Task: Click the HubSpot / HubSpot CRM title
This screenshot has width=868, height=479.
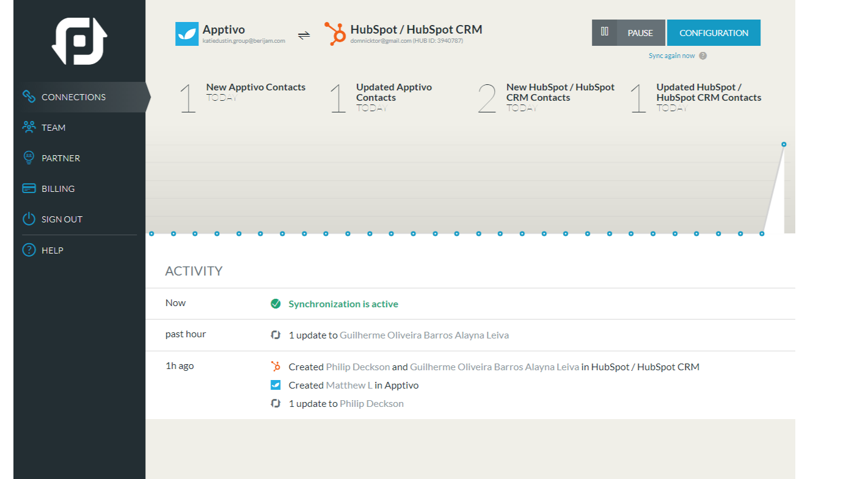Action: (x=417, y=29)
